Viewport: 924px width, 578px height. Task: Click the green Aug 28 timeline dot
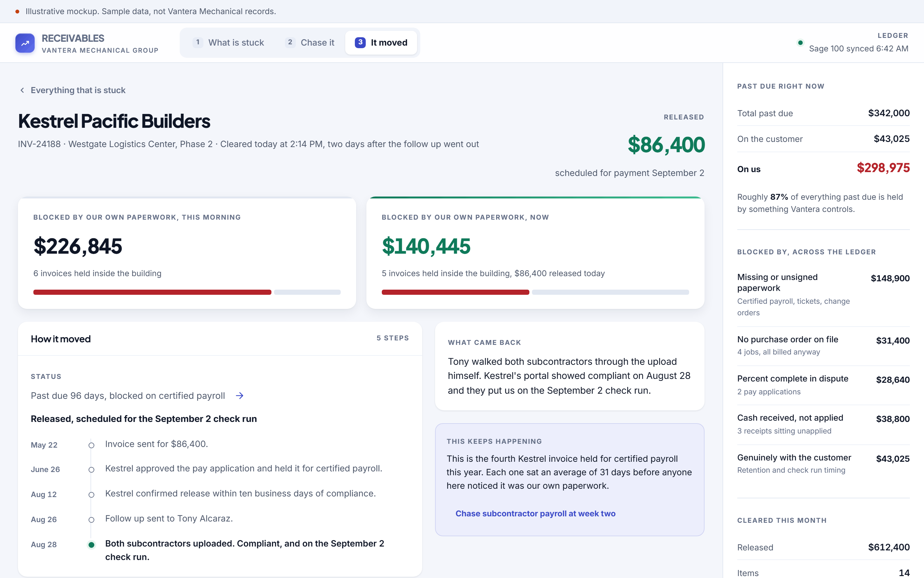pos(91,545)
